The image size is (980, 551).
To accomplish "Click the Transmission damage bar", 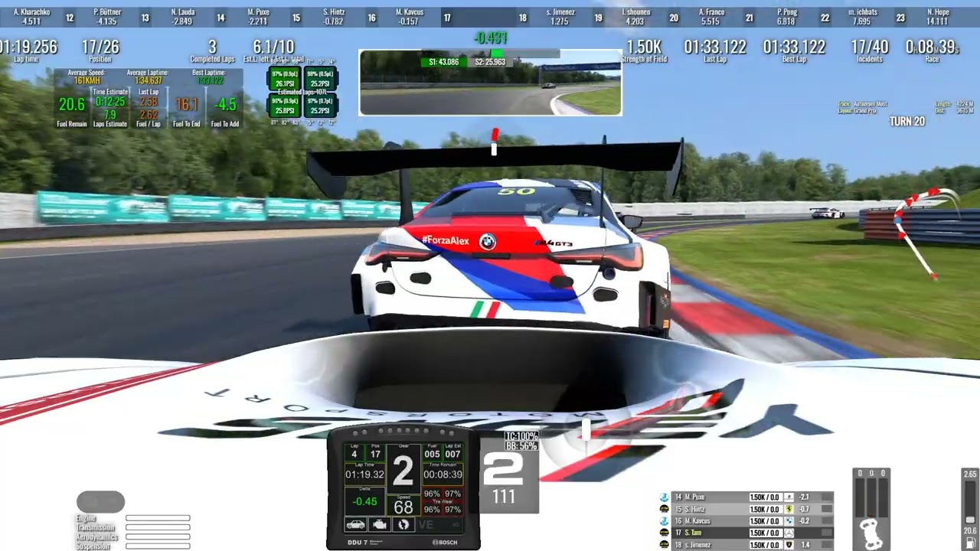I will 158,527.
